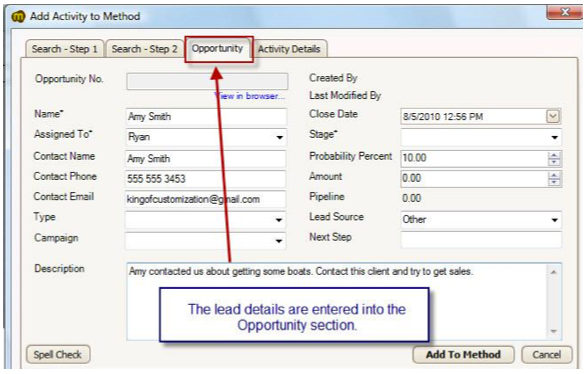The image size is (587, 374).
Task: Open the Close Date calendar dropdown
Action: pyautogui.click(x=553, y=116)
